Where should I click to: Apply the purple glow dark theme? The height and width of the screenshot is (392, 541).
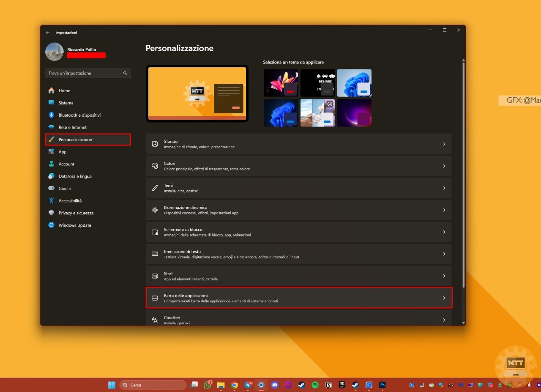pyautogui.click(x=354, y=113)
